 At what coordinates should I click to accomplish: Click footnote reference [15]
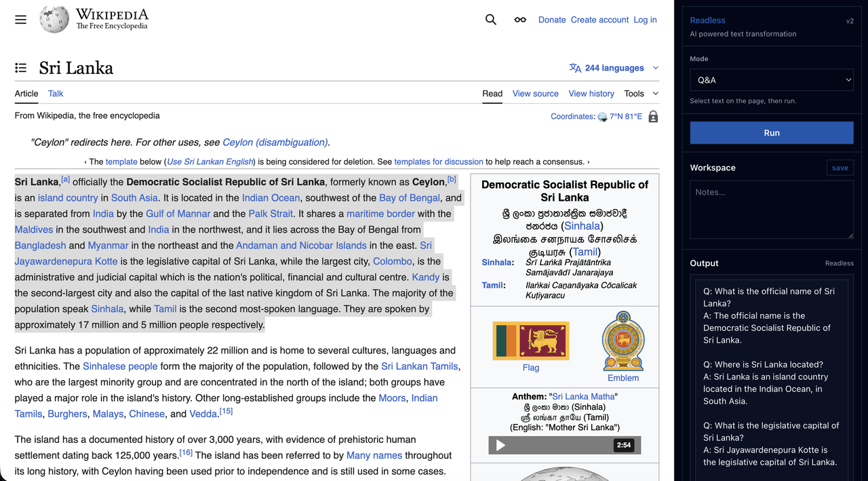pyautogui.click(x=226, y=411)
